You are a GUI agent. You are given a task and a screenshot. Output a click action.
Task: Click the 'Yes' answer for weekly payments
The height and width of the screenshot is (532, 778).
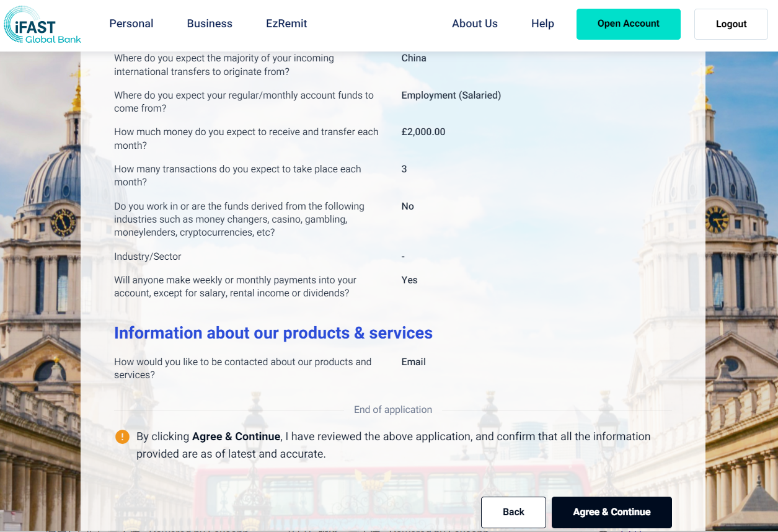[x=409, y=280]
